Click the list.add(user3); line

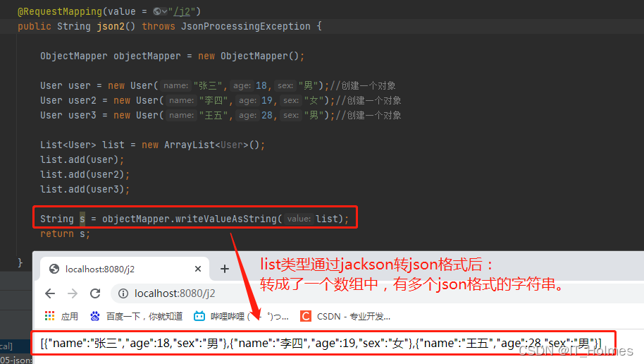pyautogui.click(x=85, y=189)
